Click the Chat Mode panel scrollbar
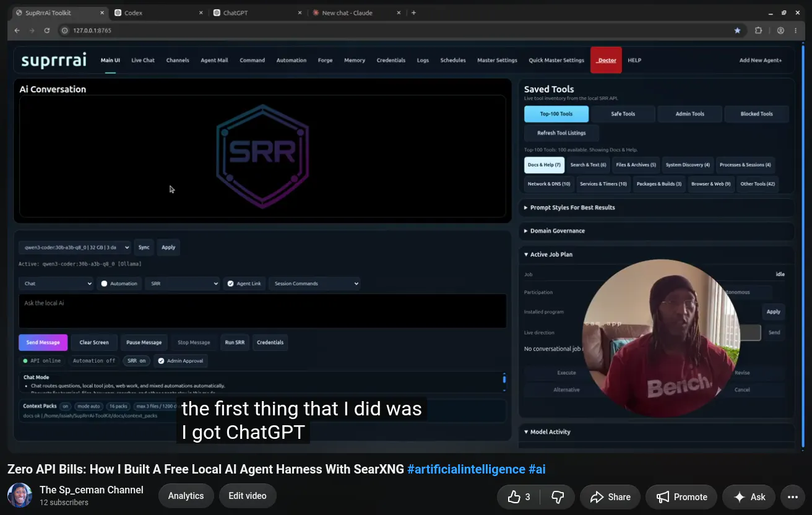The height and width of the screenshot is (515, 812). [504, 379]
